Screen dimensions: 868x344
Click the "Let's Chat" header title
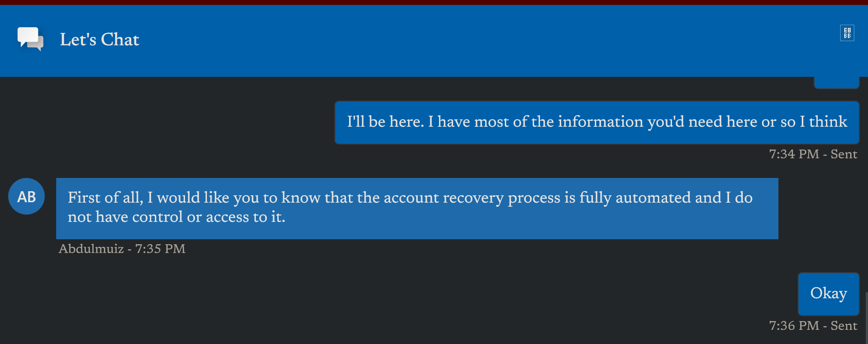(100, 40)
